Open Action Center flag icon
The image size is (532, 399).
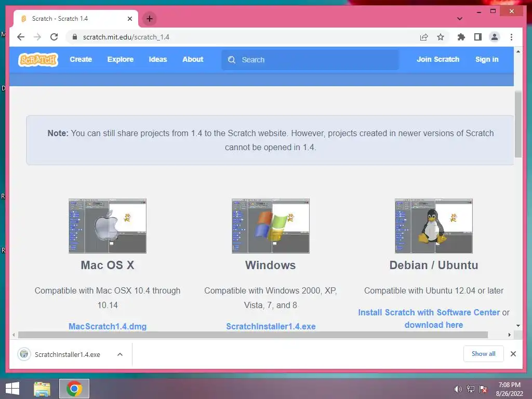coord(483,389)
